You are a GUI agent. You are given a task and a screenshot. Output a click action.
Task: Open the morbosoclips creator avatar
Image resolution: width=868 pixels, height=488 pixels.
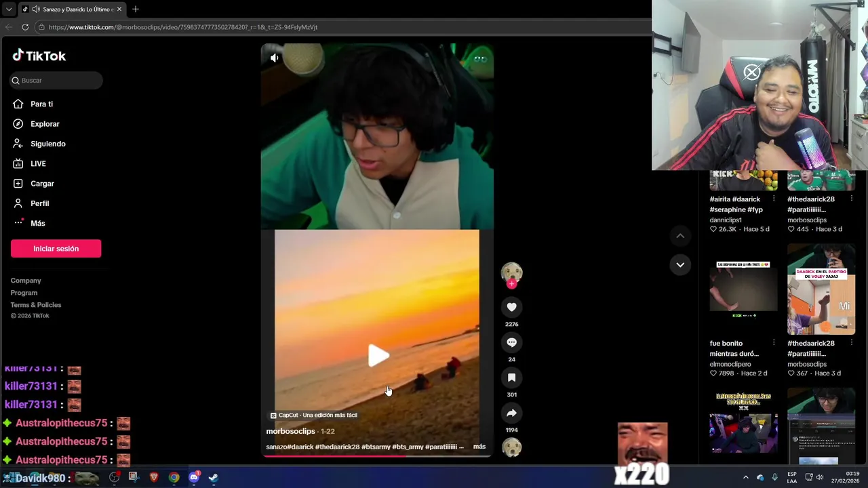pyautogui.click(x=511, y=272)
